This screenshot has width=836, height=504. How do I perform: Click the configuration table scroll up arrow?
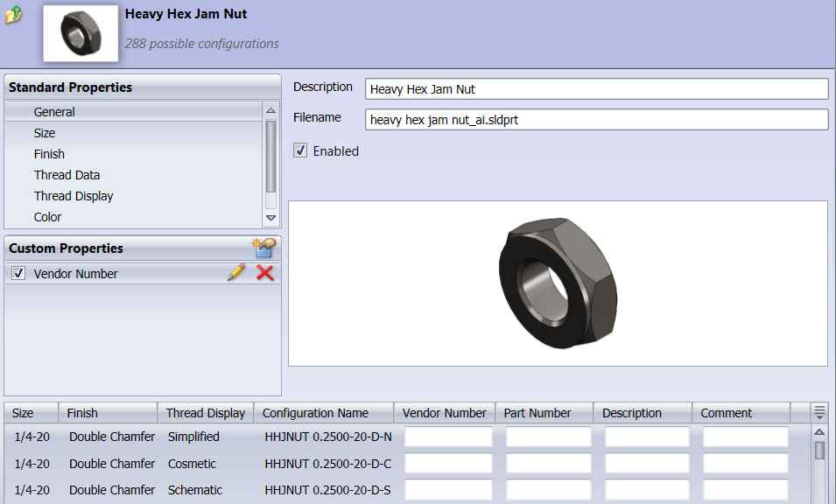819,431
